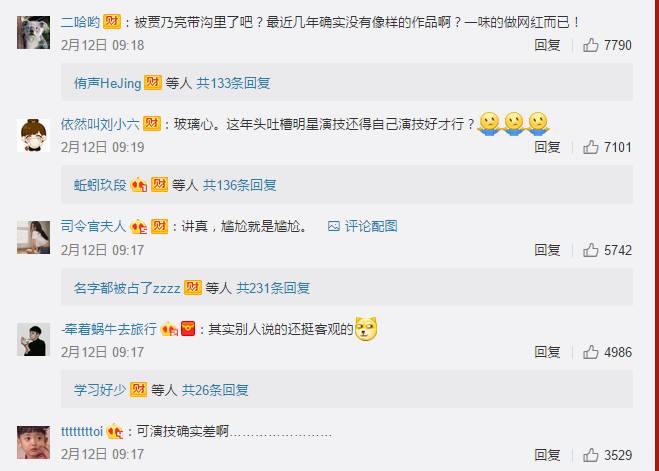Screen dimensions: 659x471
Task: Click ttttttttoi's child avatar picture
Action: [x=34, y=442]
